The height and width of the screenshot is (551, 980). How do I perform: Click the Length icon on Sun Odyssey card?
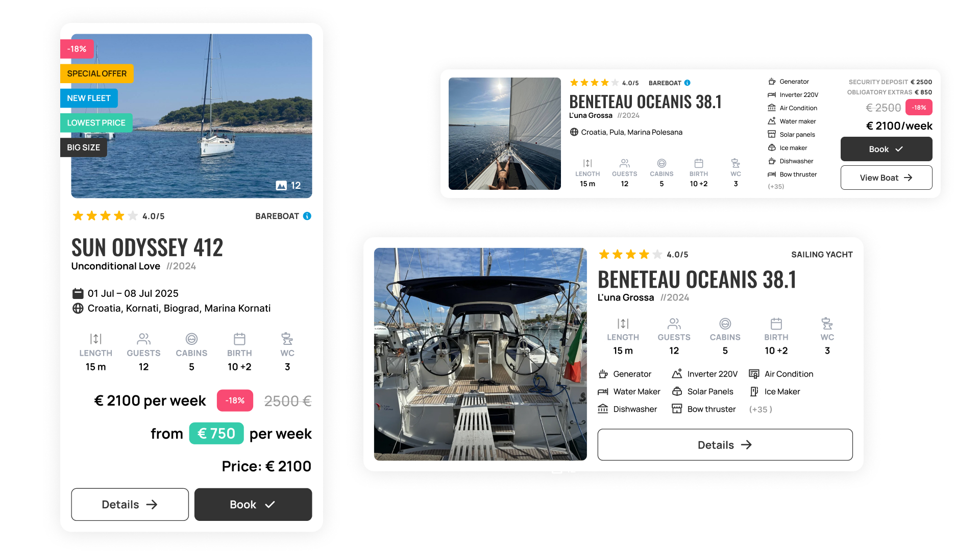pyautogui.click(x=95, y=339)
